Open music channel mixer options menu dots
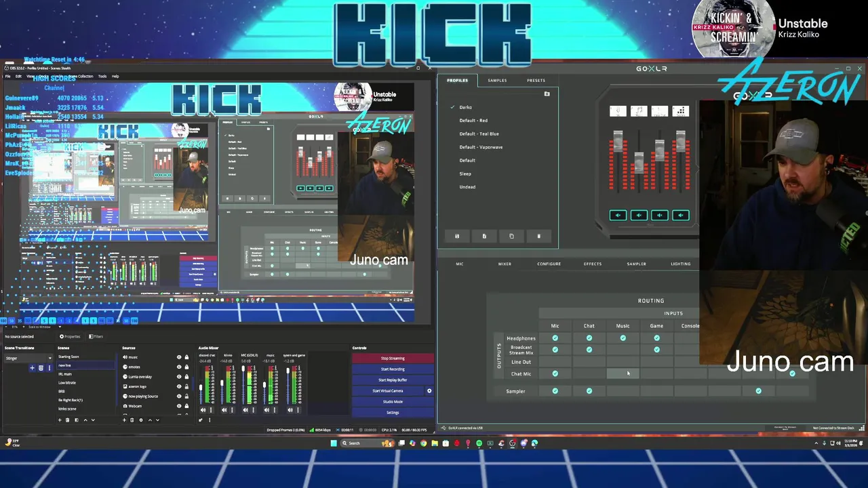The height and width of the screenshot is (488, 868). click(275, 410)
